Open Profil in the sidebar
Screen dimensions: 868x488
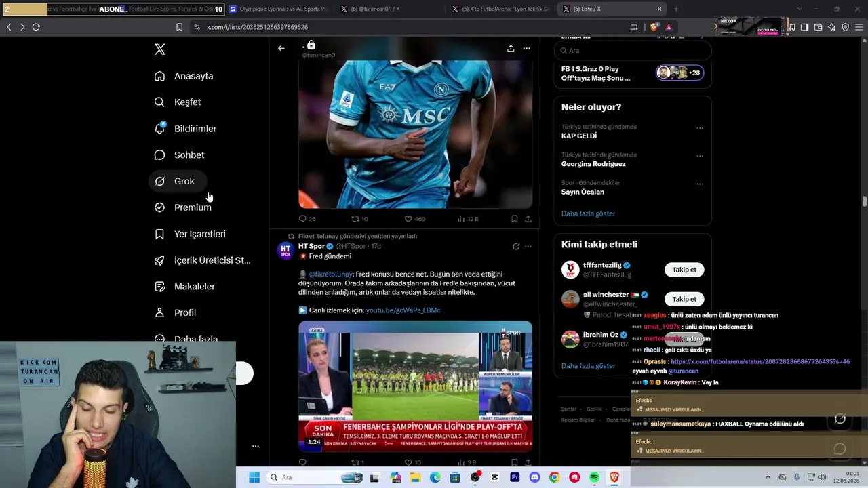click(175, 312)
